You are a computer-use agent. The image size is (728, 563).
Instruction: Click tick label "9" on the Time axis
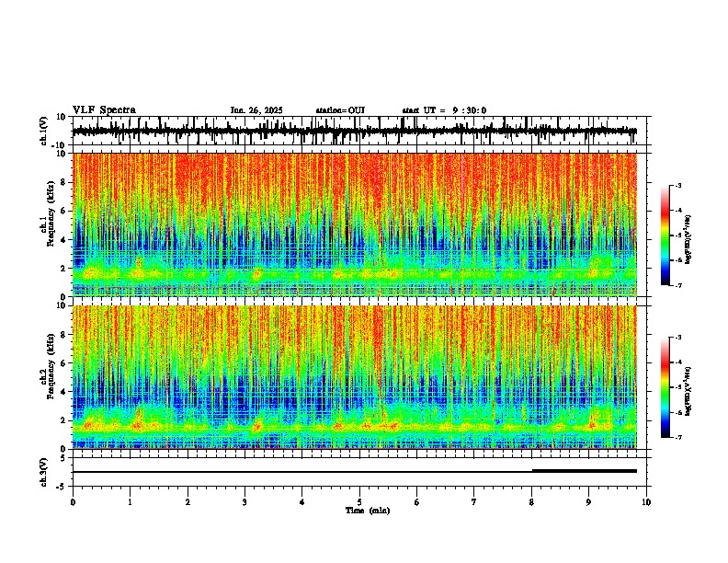(588, 502)
